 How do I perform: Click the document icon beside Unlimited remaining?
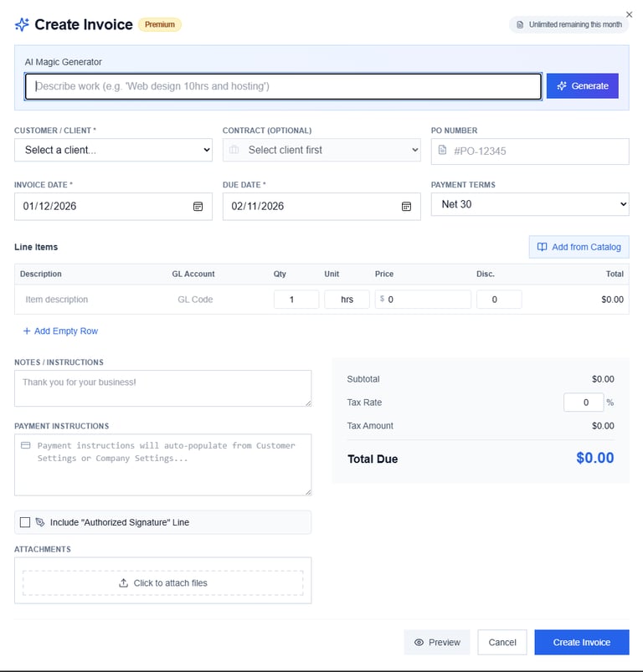point(520,25)
